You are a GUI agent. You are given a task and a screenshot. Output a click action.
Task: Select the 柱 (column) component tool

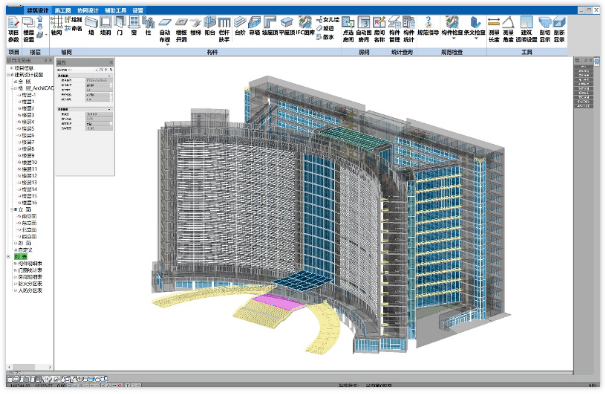148,26
